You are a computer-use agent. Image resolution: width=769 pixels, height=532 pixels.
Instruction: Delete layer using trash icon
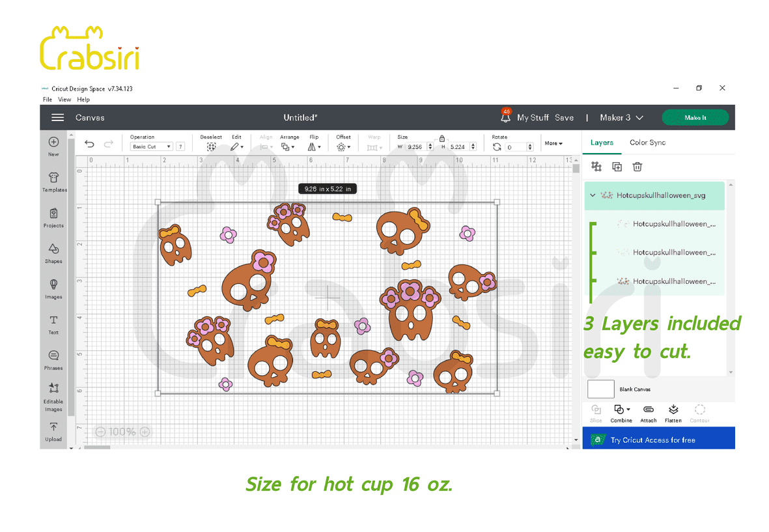[637, 167]
